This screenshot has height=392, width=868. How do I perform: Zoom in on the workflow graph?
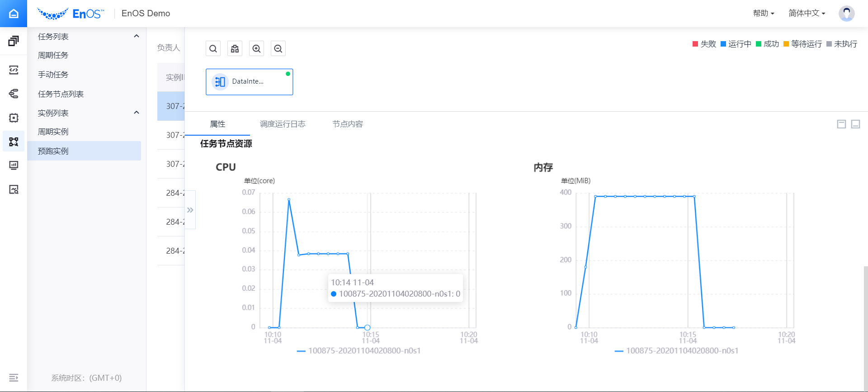click(256, 49)
